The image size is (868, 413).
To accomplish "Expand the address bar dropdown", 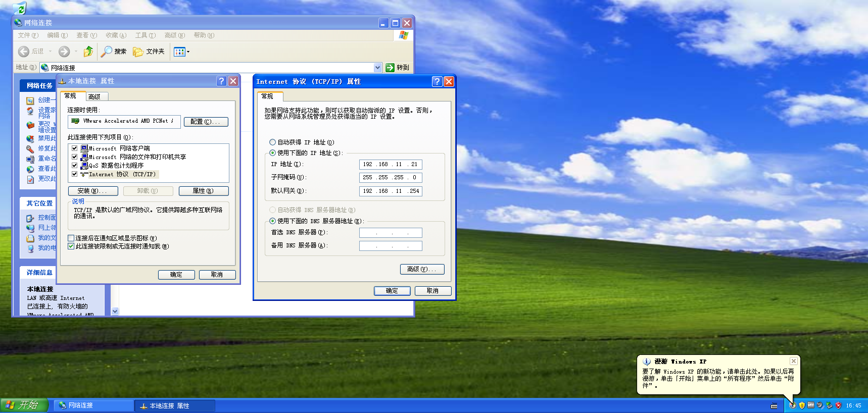I will [x=377, y=68].
